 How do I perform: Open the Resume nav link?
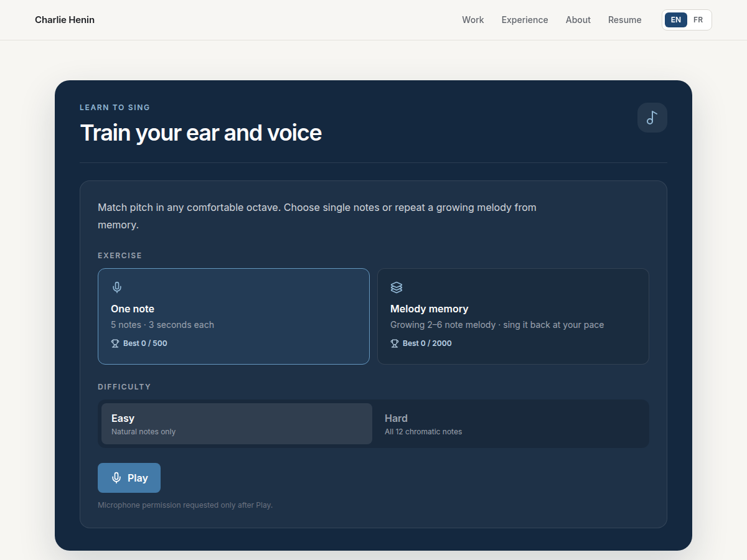[x=625, y=20]
